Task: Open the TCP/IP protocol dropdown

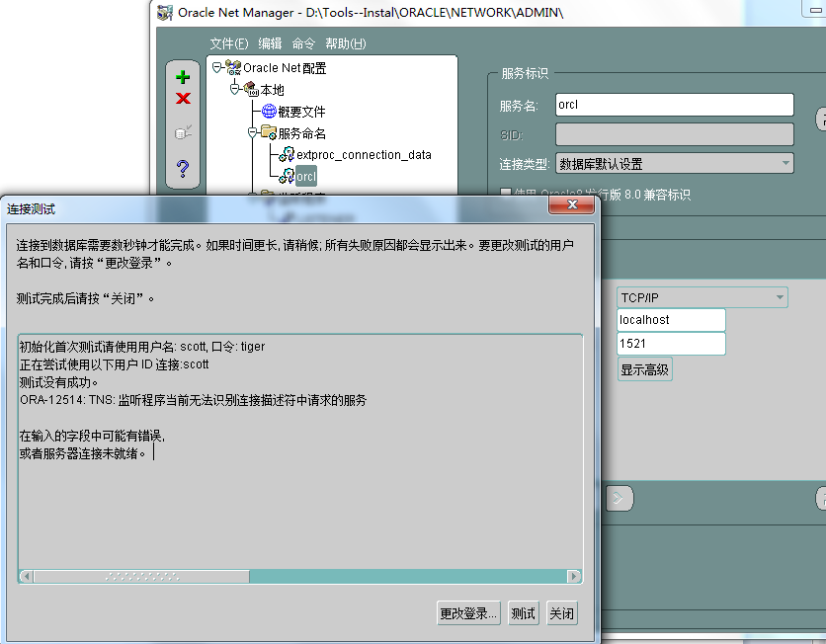Action: tap(780, 297)
